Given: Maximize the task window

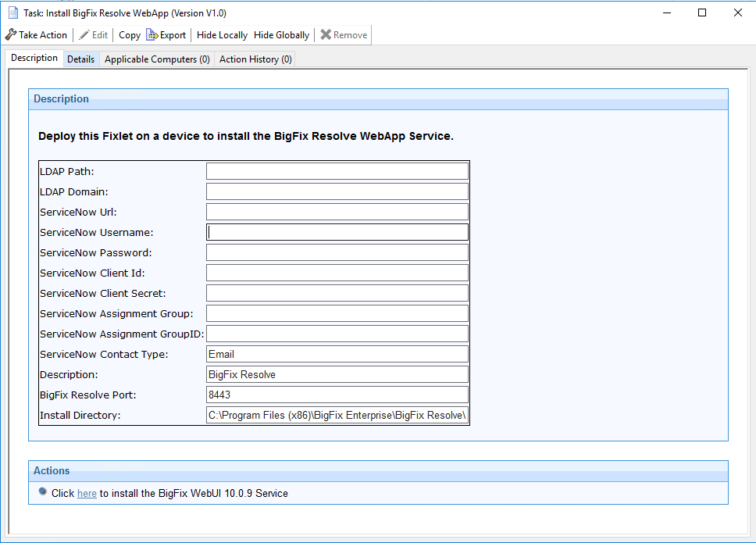Looking at the screenshot, I should click(702, 13).
